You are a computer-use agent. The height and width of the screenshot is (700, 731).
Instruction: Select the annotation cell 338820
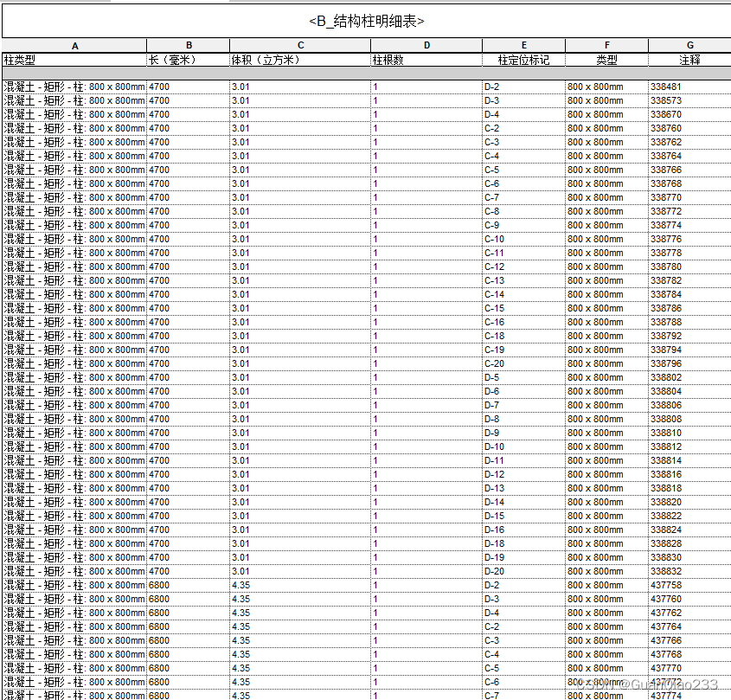tap(690, 502)
